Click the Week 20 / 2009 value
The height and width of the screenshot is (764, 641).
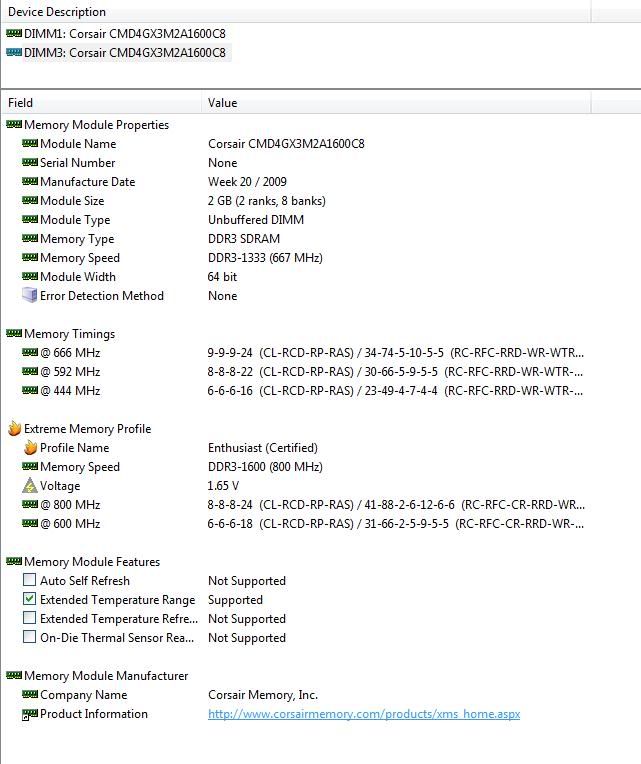click(247, 182)
